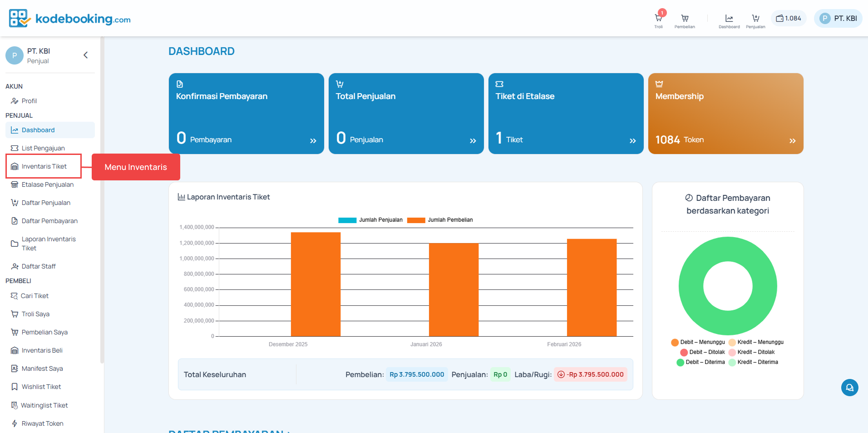868x433 pixels.
Task: Open the Troli cart icon in header
Action: [x=658, y=19]
